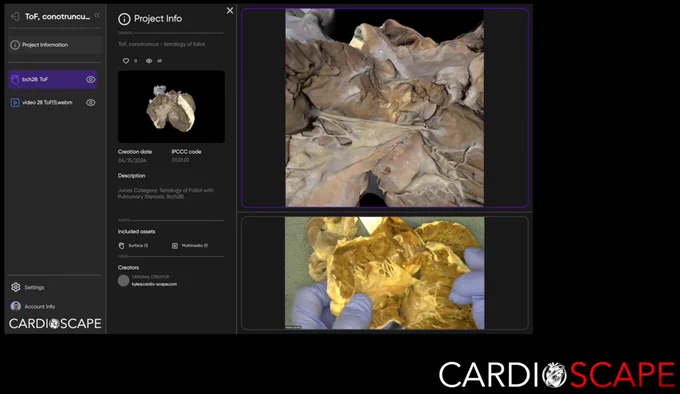This screenshot has width=680, height=394.
Task: Click the dissection video in lower viewer
Action: click(385, 273)
